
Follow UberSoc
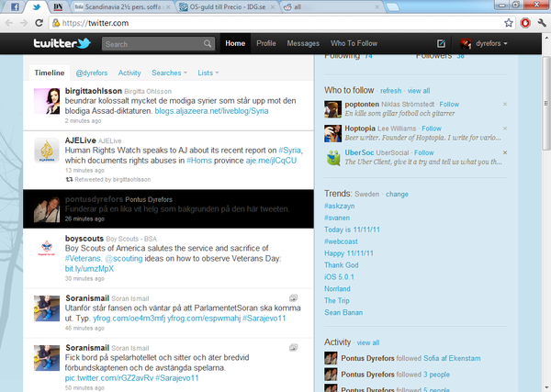423,152
